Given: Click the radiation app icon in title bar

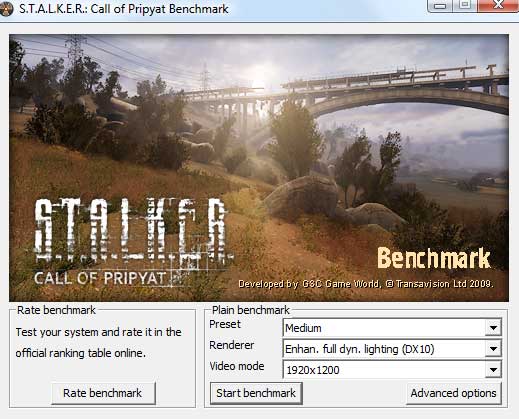Looking at the screenshot, I should 6,9.
